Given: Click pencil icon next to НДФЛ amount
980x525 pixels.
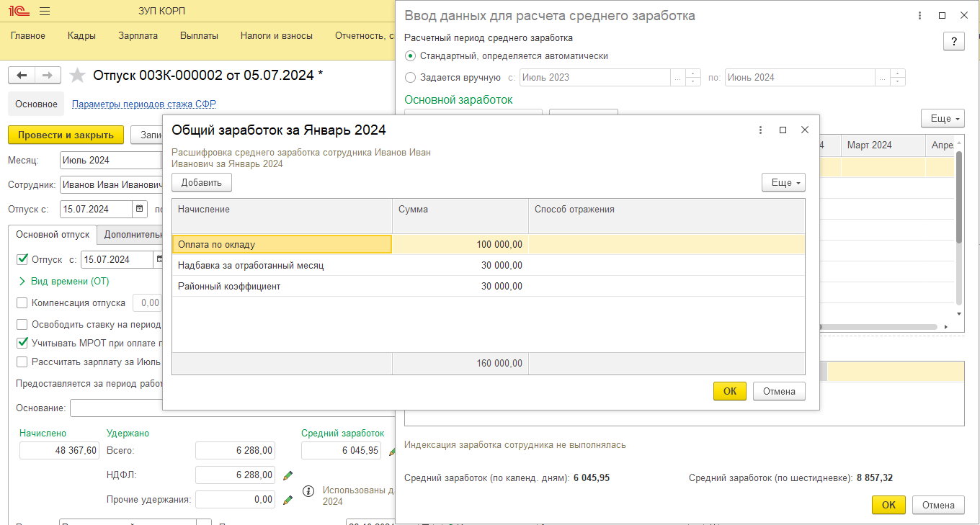Looking at the screenshot, I should pos(288,475).
